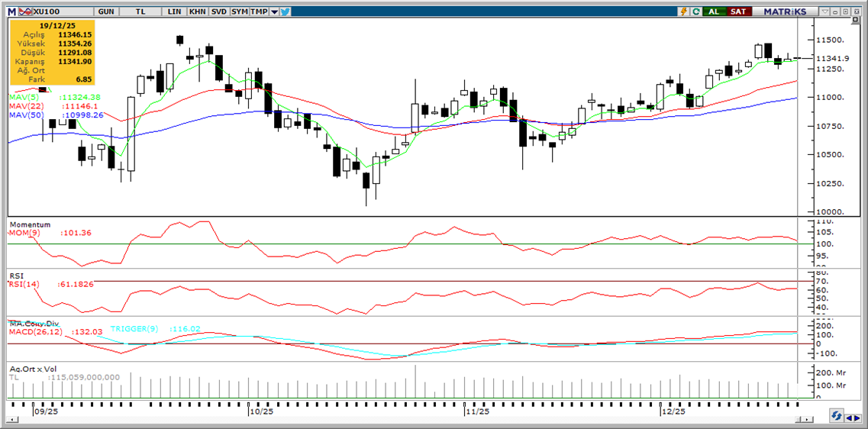
Task: Click the green refresh icon
Action: click(x=696, y=11)
